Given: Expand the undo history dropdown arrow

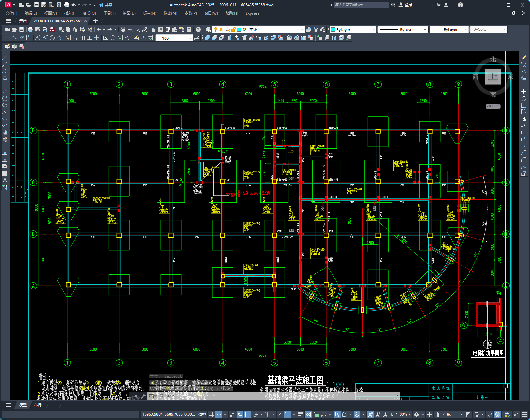Looking at the screenshot, I should (104, 29).
